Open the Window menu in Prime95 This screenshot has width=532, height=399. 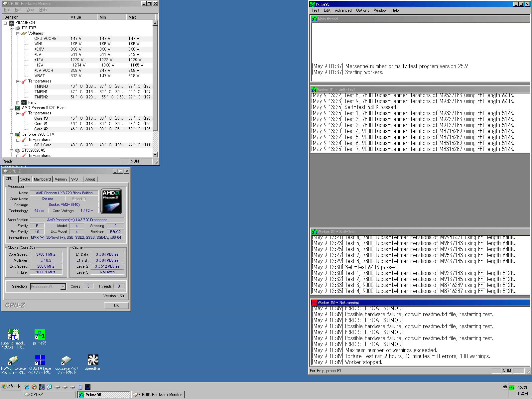[380, 10]
